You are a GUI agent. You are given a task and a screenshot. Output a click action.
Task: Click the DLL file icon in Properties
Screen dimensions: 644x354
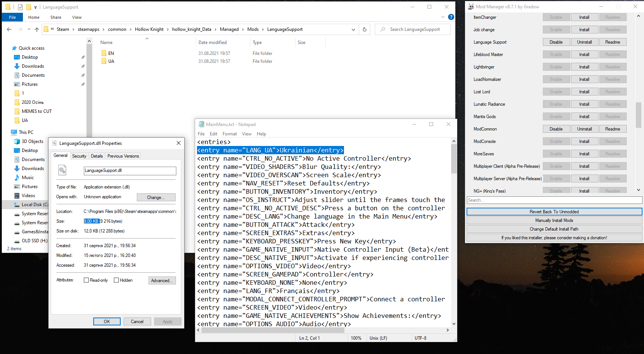click(62, 170)
